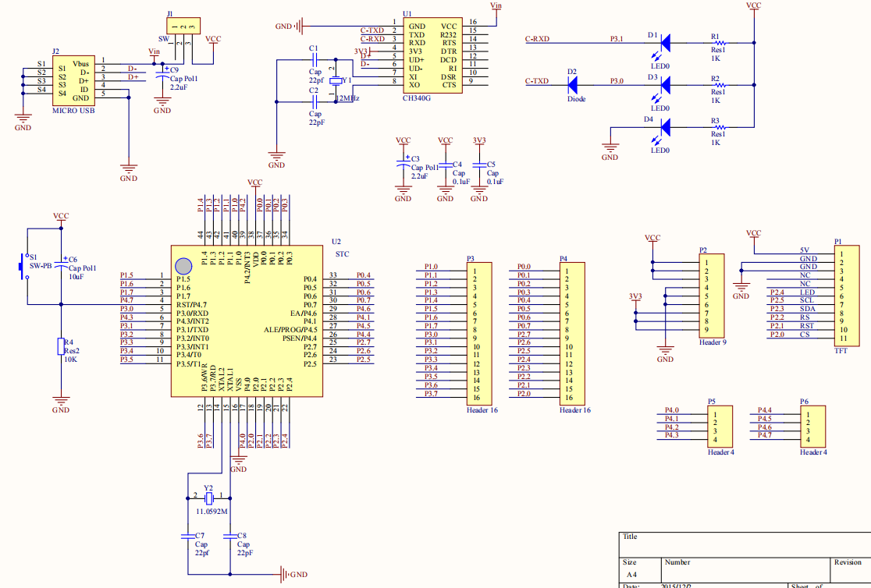Click the 12MHz crystal value text
871x588 pixels.
click(348, 98)
